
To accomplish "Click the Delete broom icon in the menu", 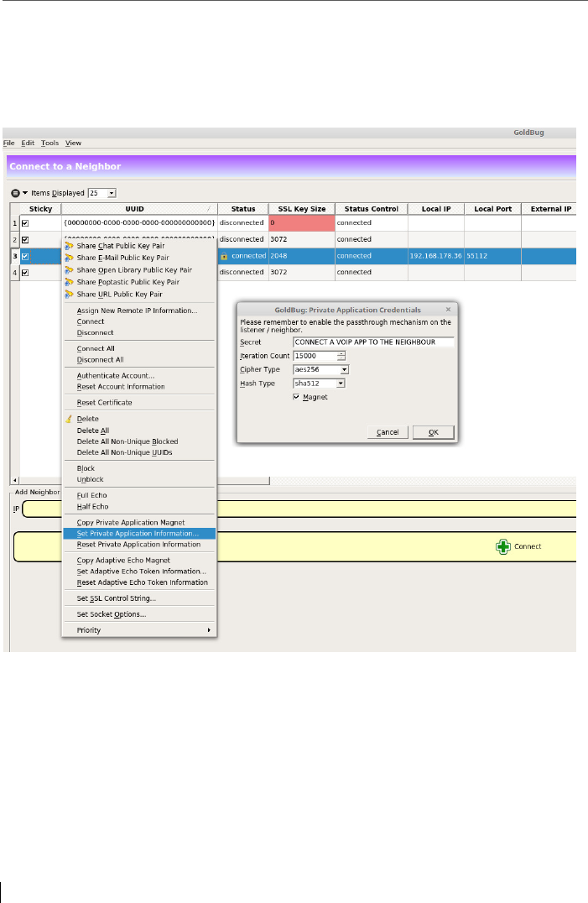I will [x=69, y=420].
